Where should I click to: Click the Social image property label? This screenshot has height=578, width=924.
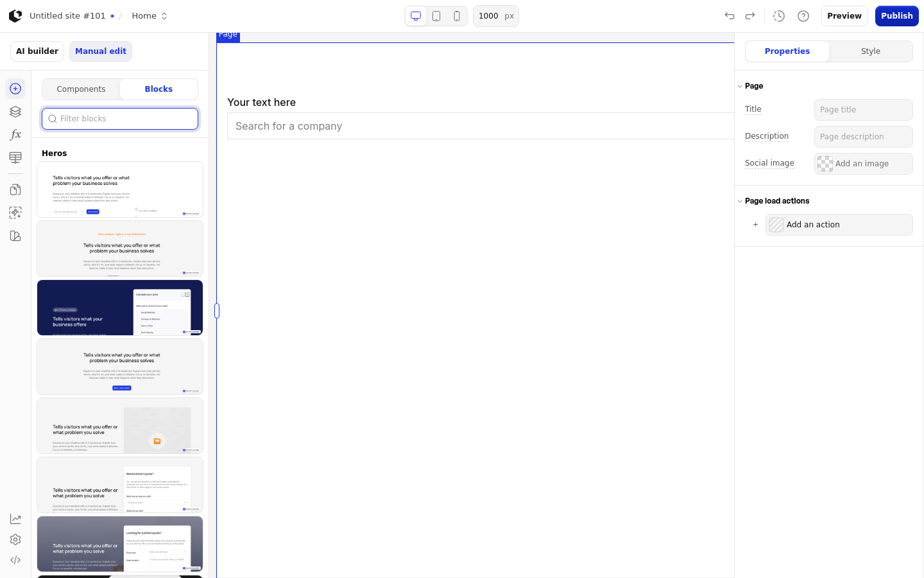coord(769,163)
